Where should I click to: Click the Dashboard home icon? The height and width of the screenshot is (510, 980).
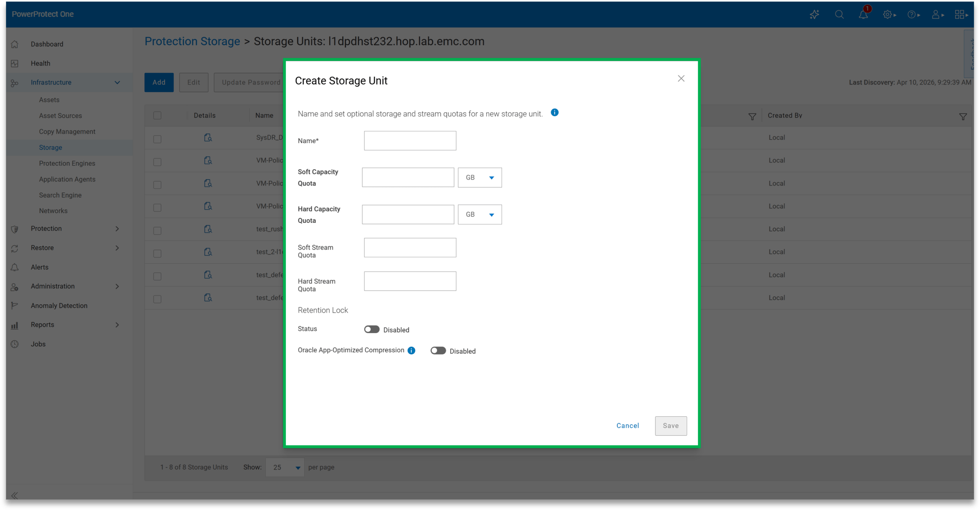[15, 44]
